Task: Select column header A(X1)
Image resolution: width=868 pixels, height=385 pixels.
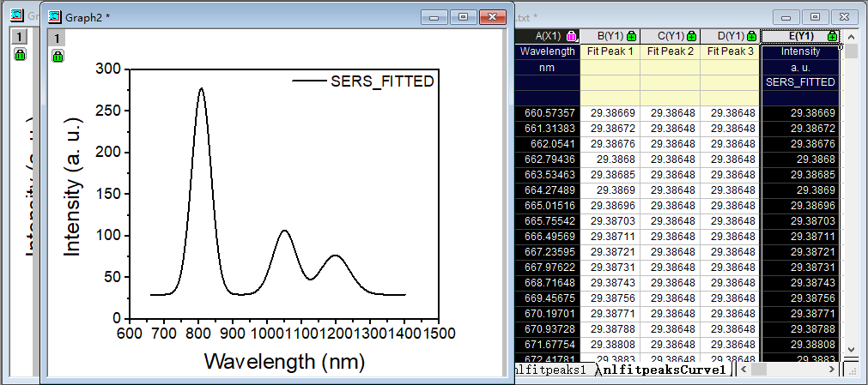Action: pyautogui.click(x=549, y=37)
